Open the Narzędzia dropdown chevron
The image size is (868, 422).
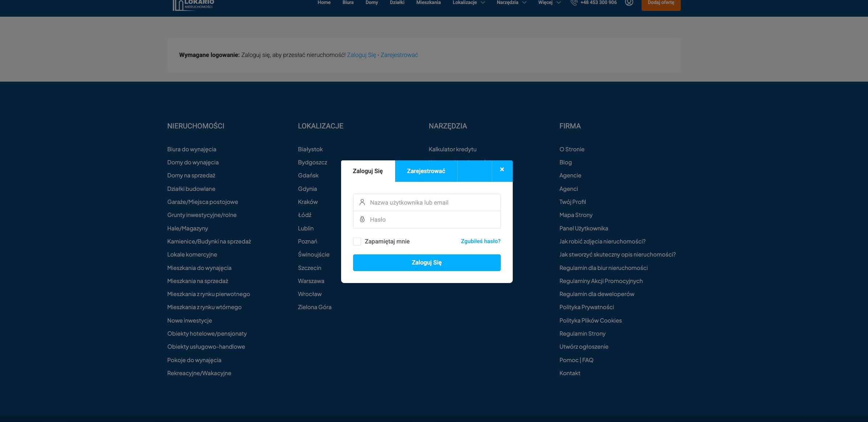tap(524, 3)
